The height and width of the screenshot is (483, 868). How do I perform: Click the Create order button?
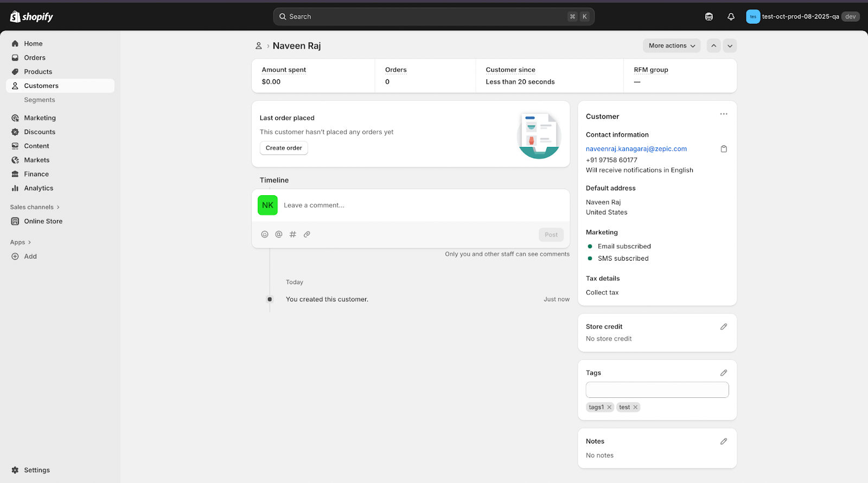(284, 148)
